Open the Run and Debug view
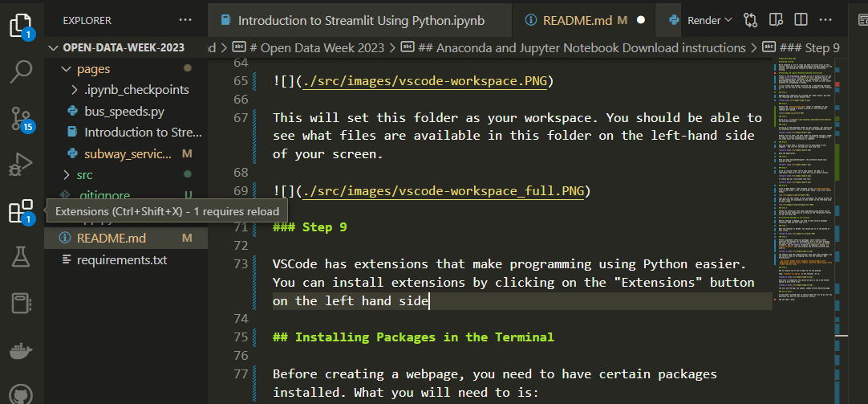The height and width of the screenshot is (404, 868). (22, 165)
